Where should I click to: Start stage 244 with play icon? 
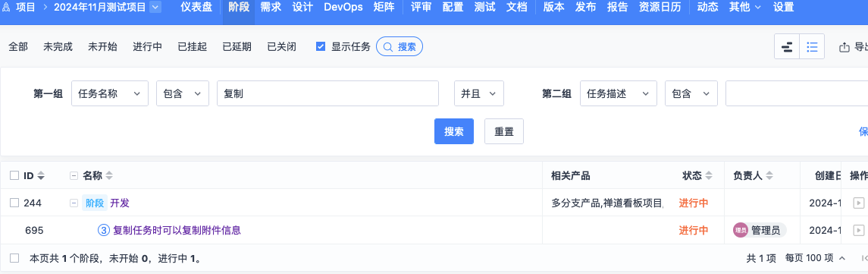[x=859, y=203]
